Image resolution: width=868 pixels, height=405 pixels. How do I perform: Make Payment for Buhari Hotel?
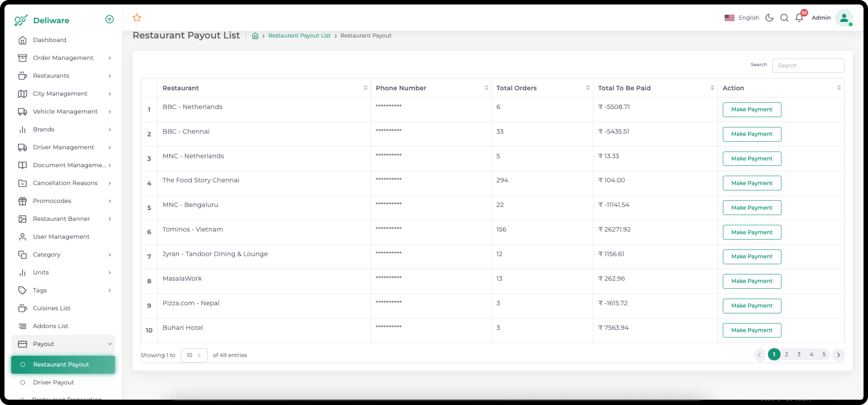pos(752,330)
